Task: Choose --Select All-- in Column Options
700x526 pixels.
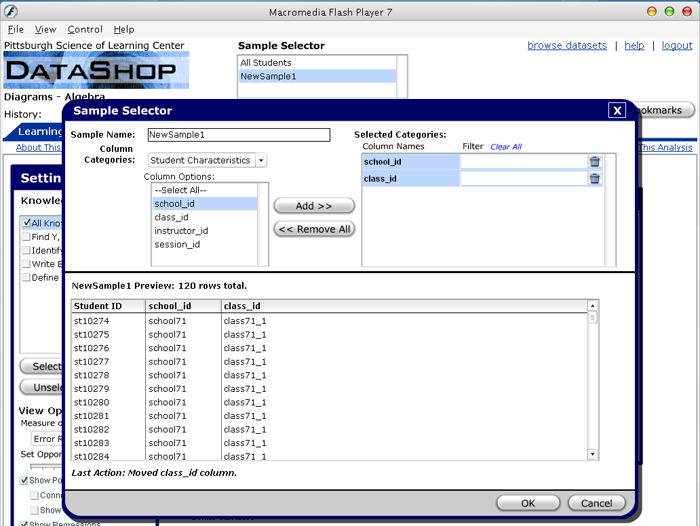Action: point(179,189)
